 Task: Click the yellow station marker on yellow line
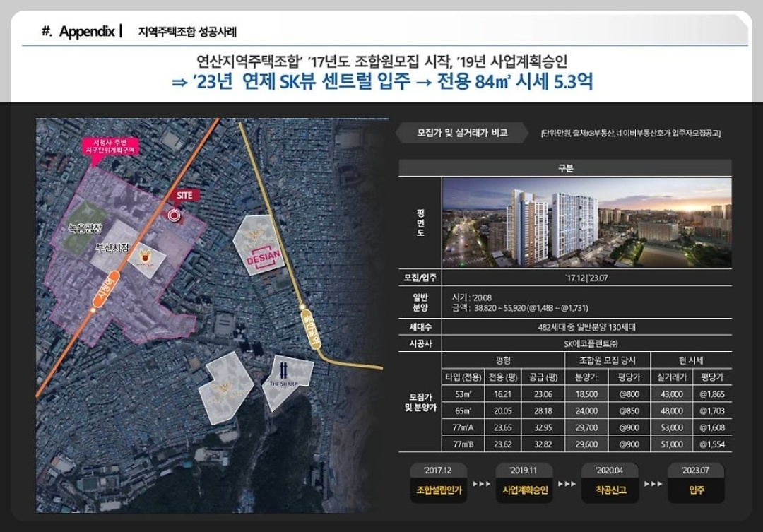310,329
